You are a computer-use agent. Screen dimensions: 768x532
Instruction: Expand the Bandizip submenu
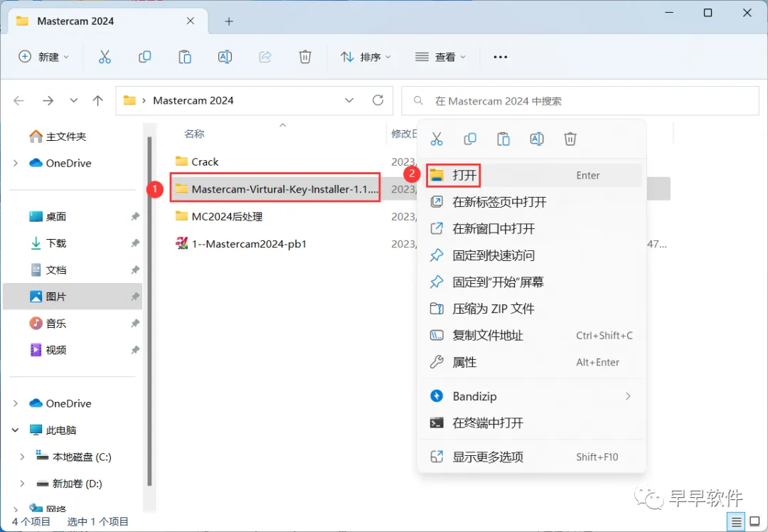point(628,396)
